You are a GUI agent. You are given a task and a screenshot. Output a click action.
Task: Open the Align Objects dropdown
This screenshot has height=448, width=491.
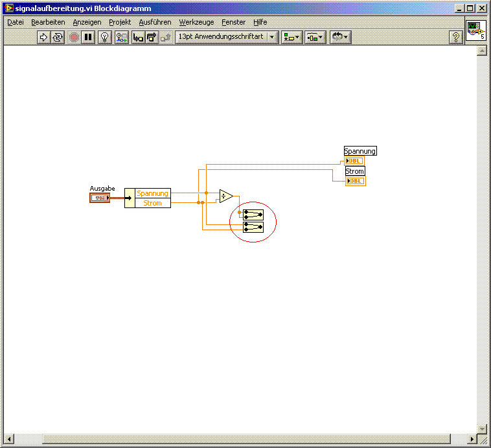point(290,38)
